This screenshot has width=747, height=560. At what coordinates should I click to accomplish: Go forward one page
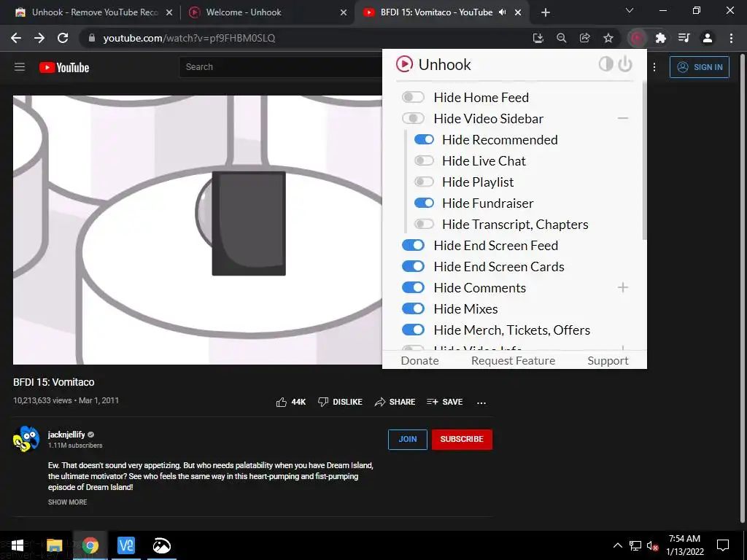pyautogui.click(x=39, y=38)
